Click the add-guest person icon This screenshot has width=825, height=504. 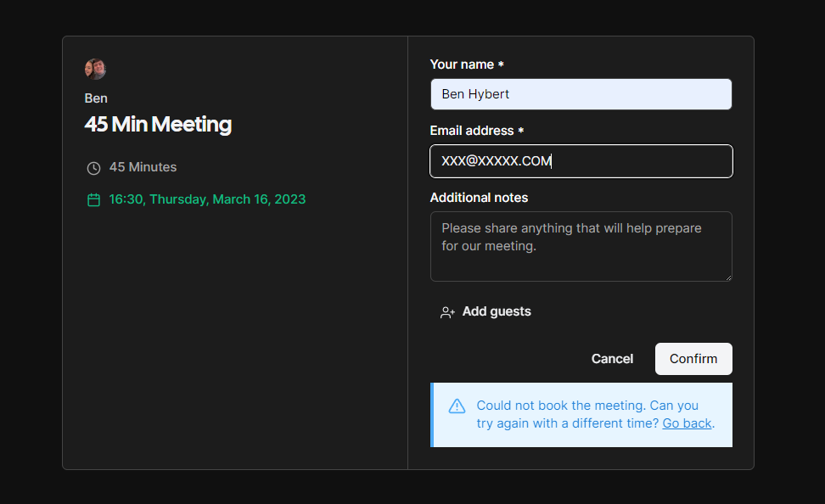coord(447,311)
